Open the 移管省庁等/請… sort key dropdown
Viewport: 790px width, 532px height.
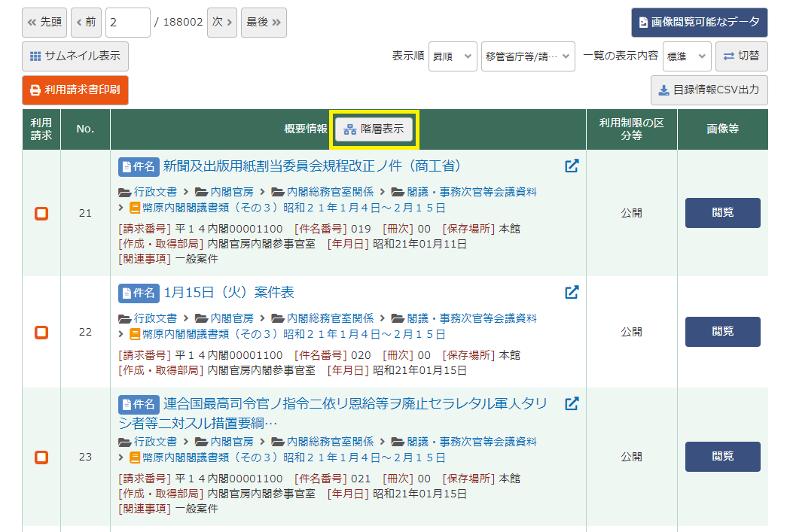tap(528, 56)
